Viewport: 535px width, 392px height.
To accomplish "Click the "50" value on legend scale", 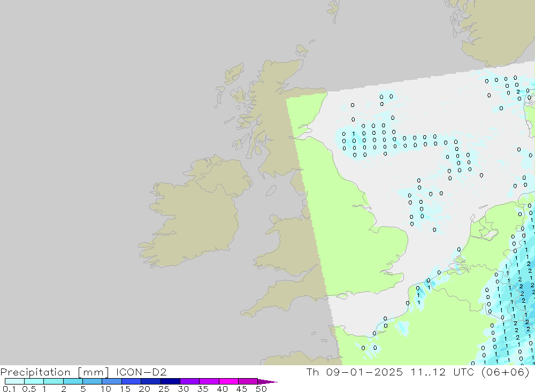I will tap(261, 389).
